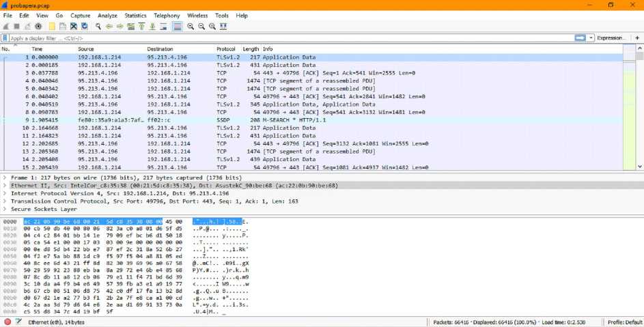Open the Wireless menu

pos(197,16)
